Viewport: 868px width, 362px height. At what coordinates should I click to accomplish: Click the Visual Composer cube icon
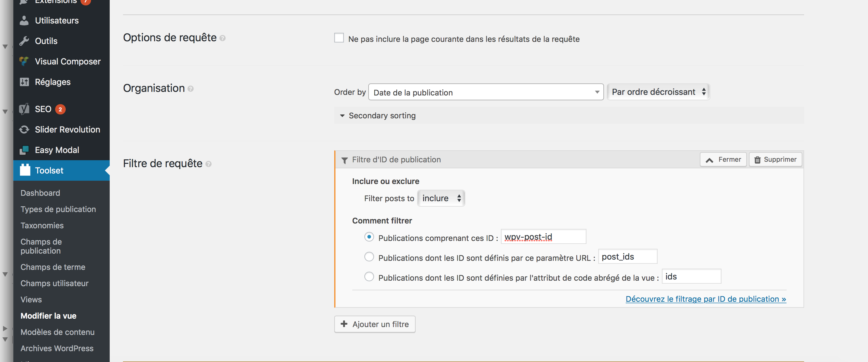click(24, 61)
